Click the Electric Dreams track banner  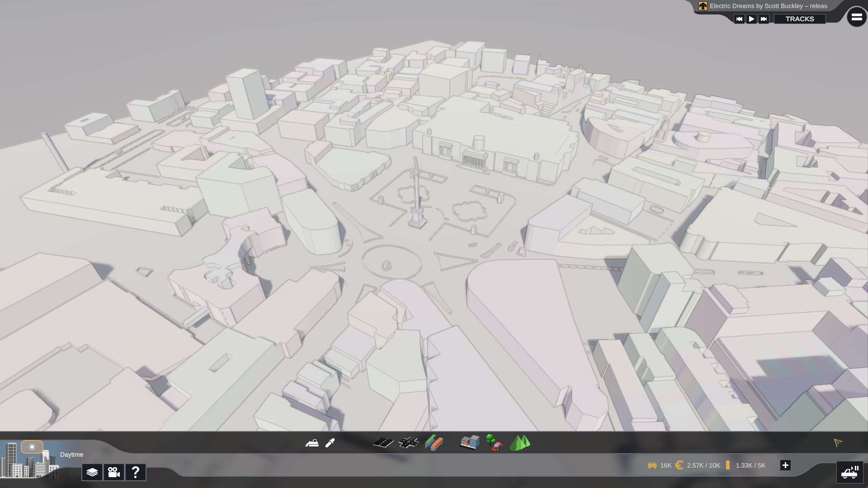coord(767,6)
